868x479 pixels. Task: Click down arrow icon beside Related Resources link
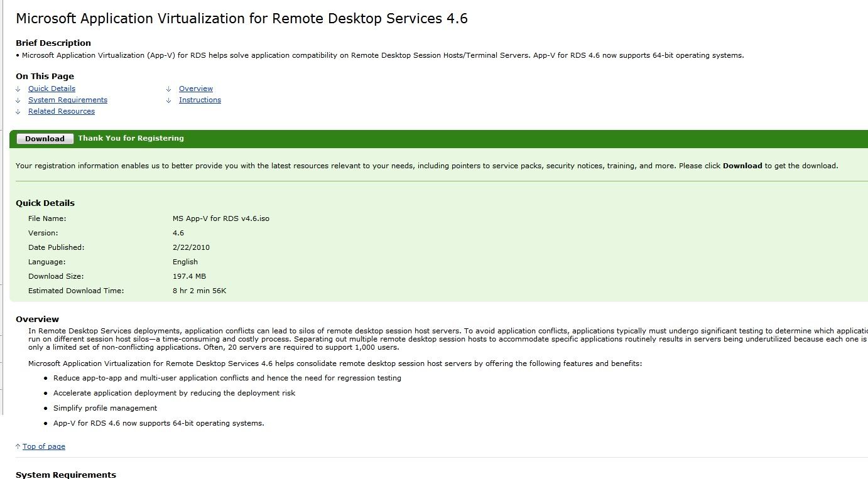point(18,112)
